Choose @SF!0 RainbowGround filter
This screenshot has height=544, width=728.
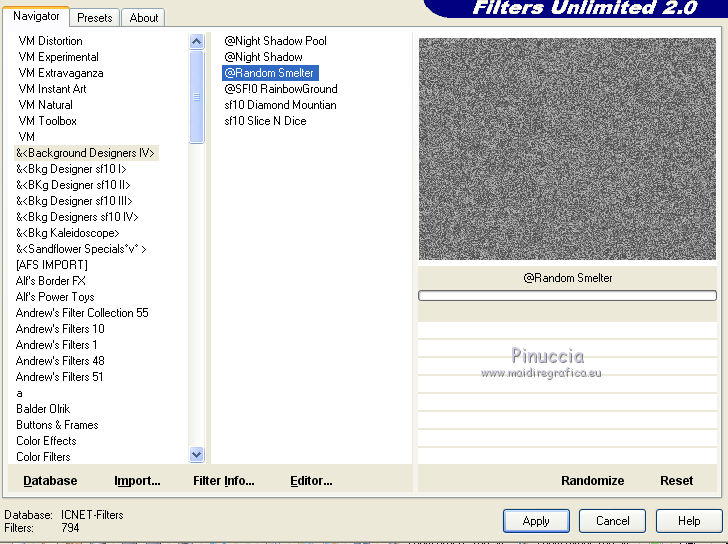tap(281, 89)
